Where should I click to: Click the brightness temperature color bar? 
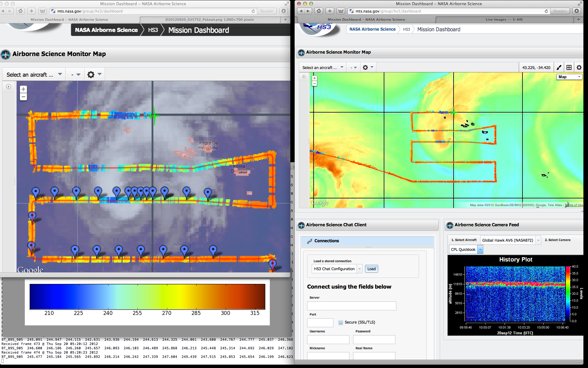click(147, 297)
